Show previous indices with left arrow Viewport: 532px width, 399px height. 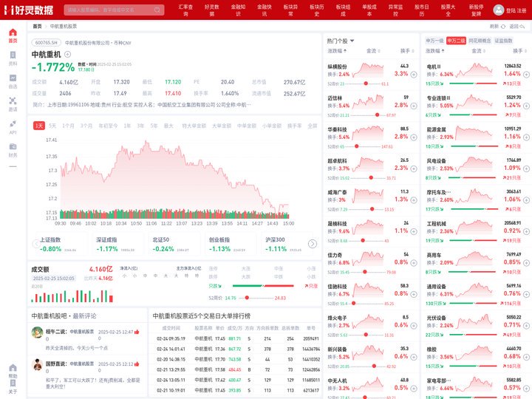coord(36,244)
